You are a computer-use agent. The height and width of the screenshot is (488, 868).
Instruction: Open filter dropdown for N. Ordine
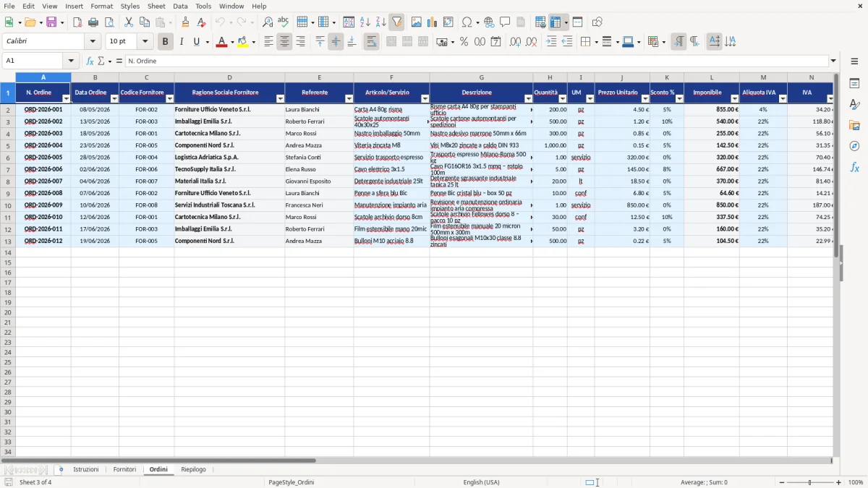(x=66, y=98)
